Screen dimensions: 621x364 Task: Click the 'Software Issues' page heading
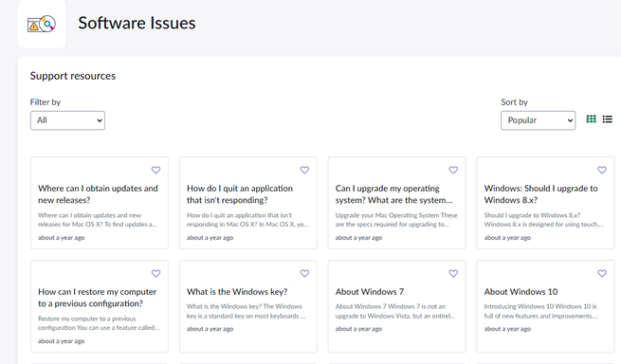(137, 23)
